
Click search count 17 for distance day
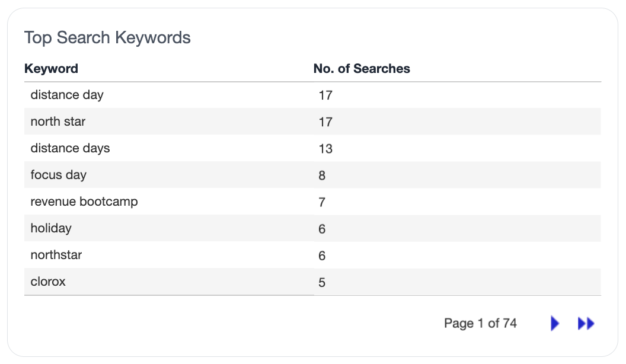click(x=325, y=95)
